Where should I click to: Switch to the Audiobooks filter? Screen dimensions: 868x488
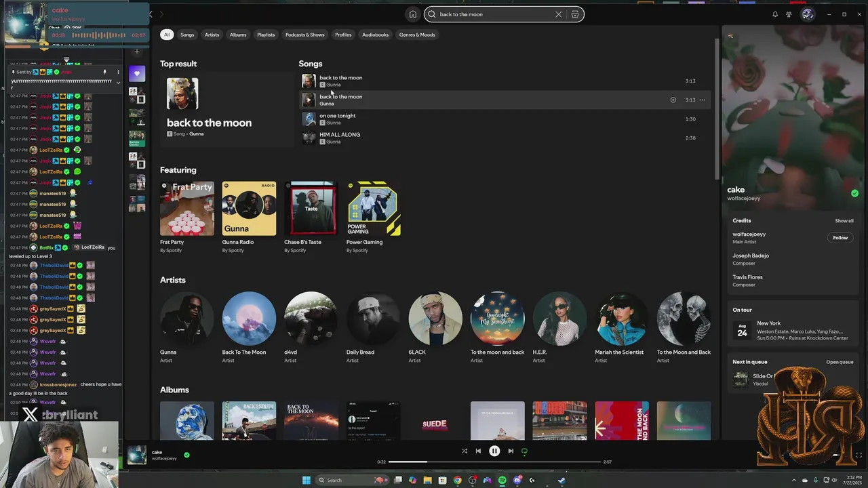[x=375, y=35]
